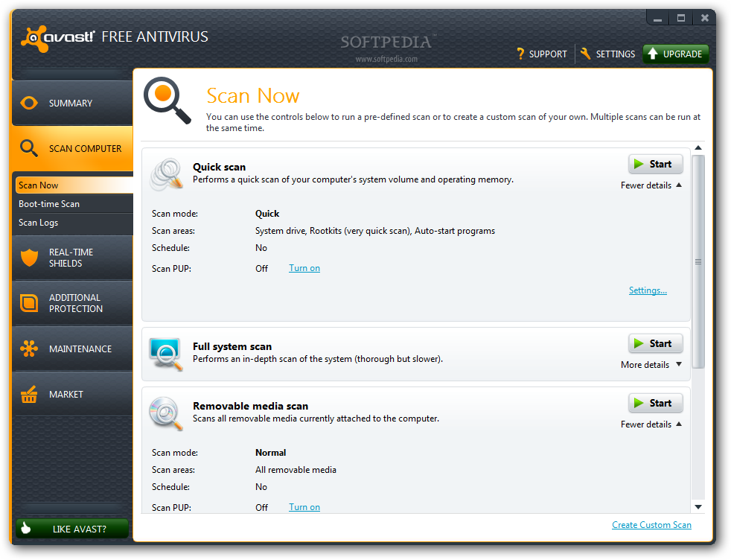Open the Create Custom Scan link

(x=651, y=525)
